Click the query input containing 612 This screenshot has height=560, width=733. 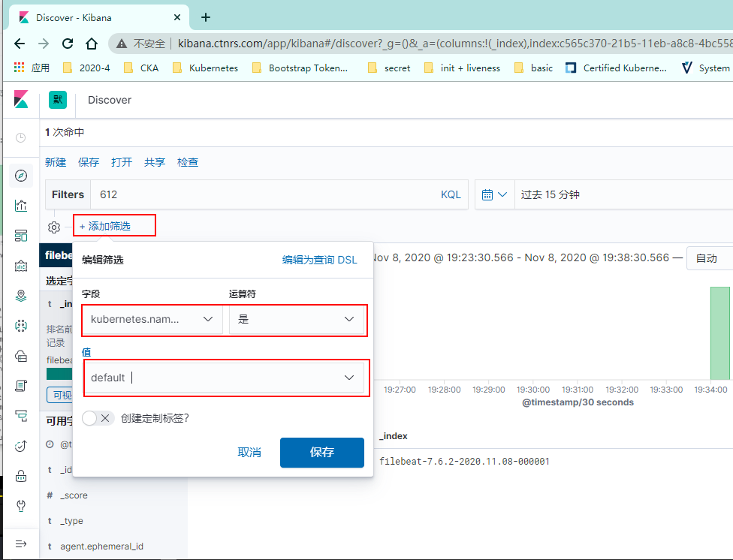264,194
